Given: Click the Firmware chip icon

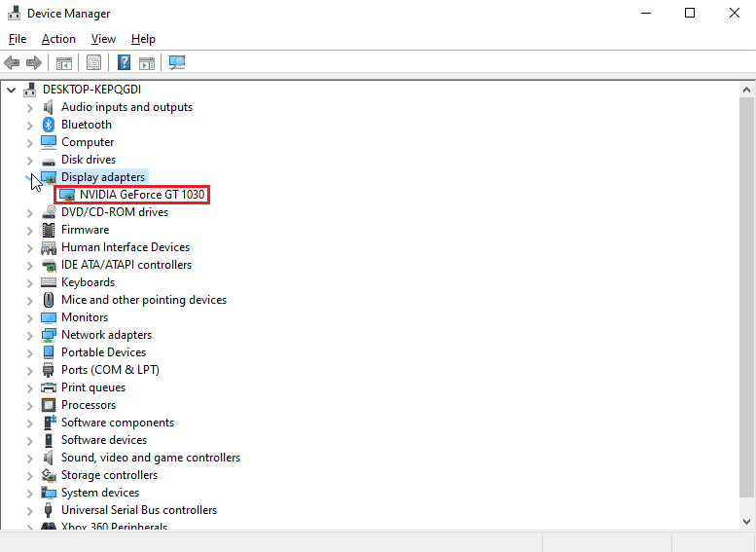Looking at the screenshot, I should (x=49, y=230).
